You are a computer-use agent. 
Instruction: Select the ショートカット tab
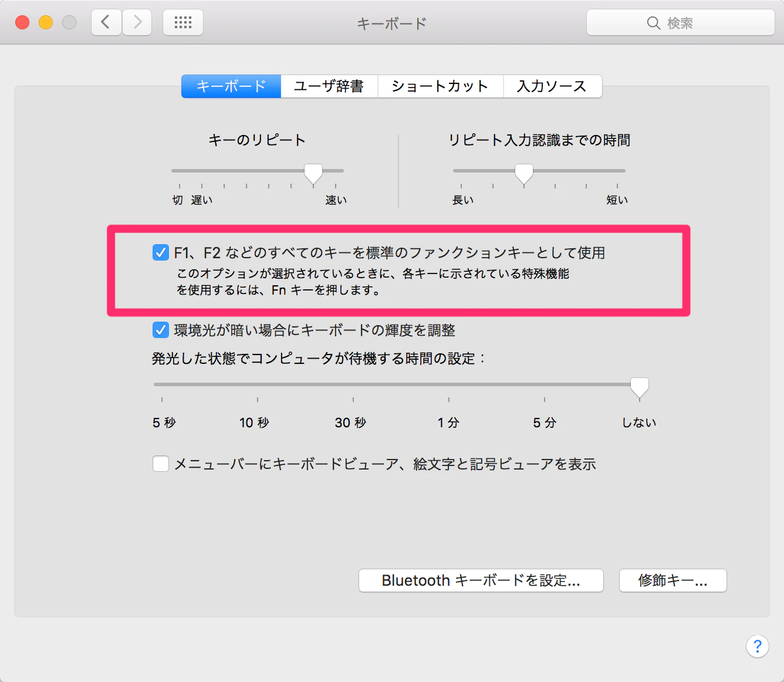tap(440, 86)
